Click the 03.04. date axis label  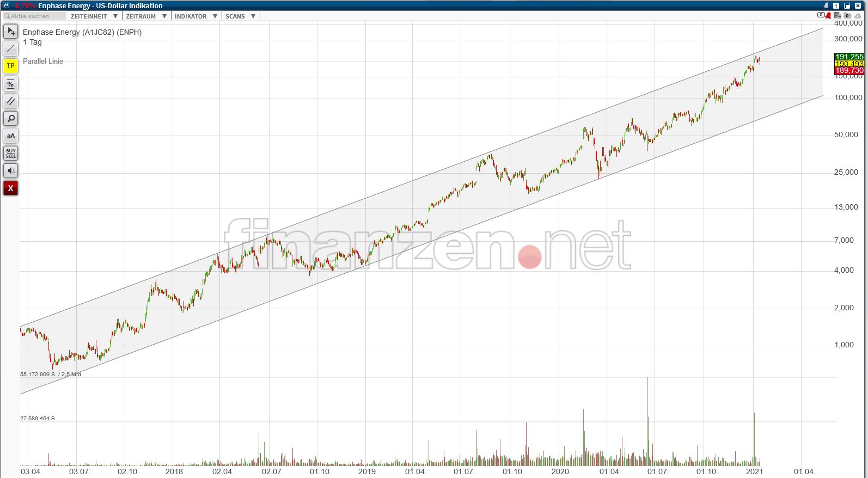pyautogui.click(x=31, y=471)
